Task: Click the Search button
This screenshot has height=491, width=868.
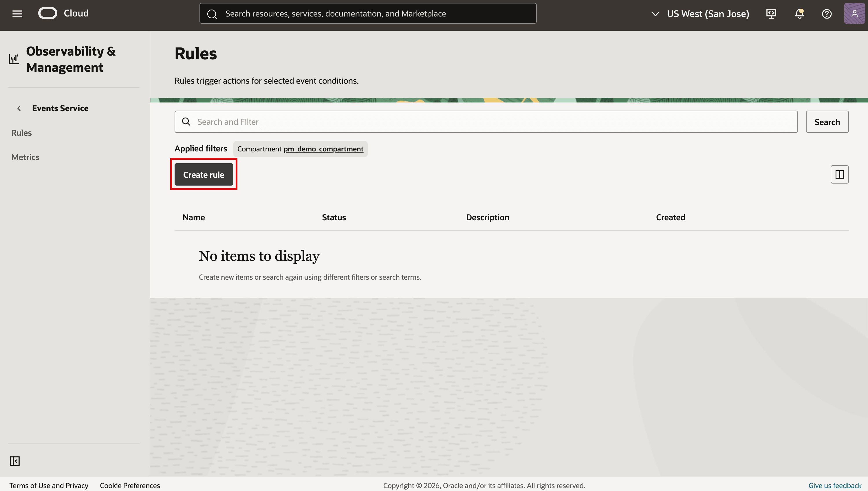Action: click(x=827, y=122)
